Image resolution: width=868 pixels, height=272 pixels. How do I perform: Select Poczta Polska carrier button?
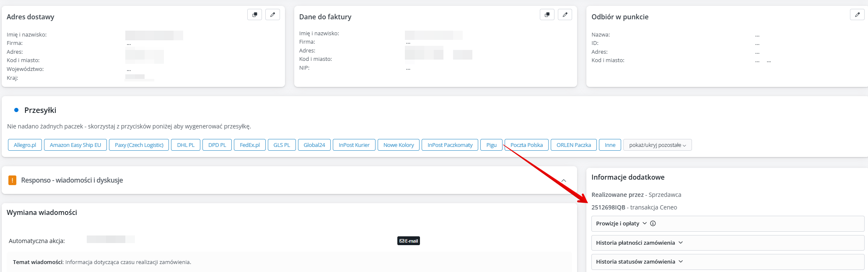pos(526,145)
